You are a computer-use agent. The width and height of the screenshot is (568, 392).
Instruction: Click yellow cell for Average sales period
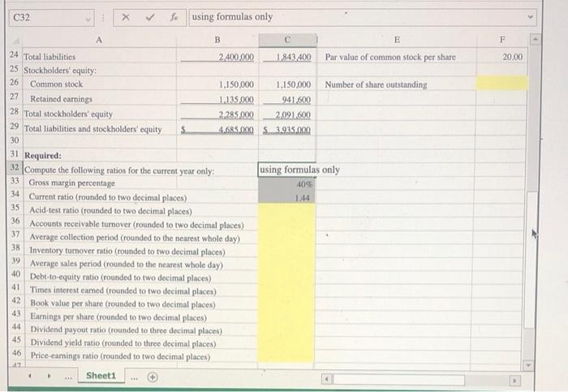click(286, 264)
